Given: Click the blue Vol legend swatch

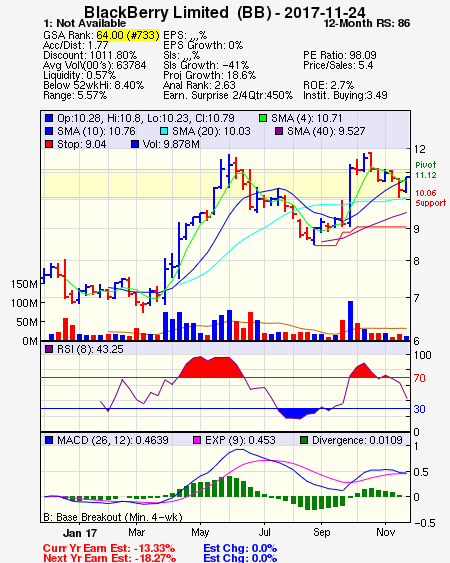Looking at the screenshot, I should pos(135,144).
